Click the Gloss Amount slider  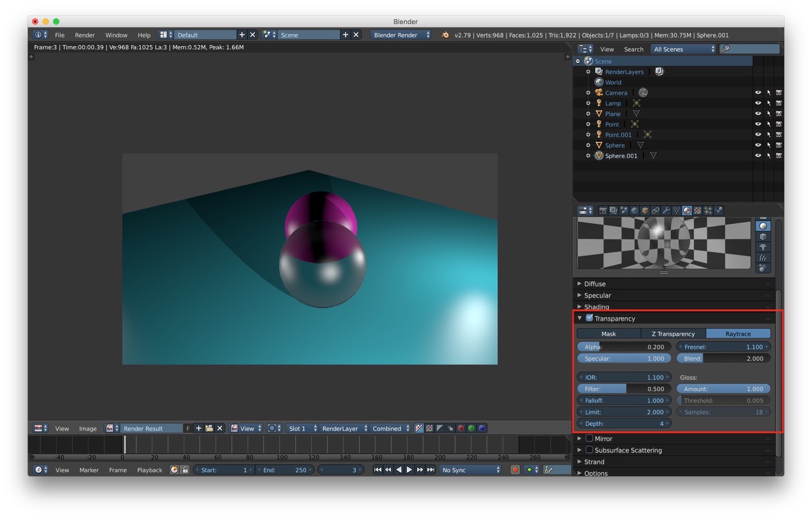tap(723, 389)
